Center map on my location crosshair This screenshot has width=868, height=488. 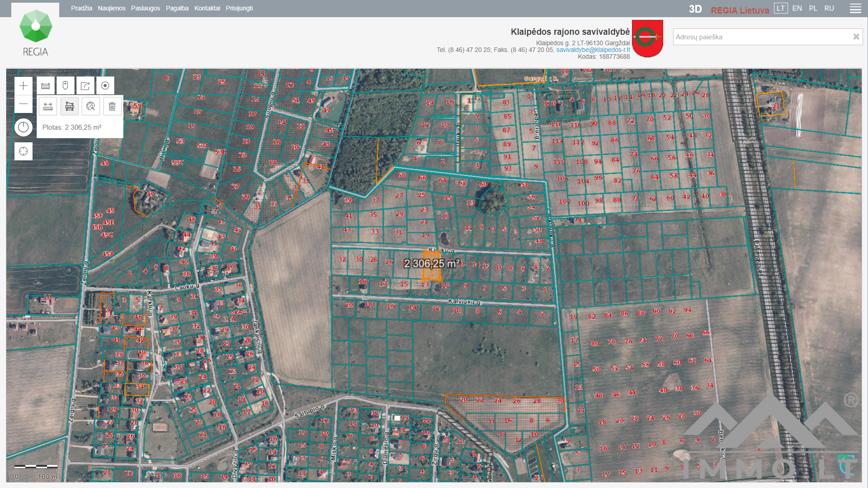pyautogui.click(x=24, y=151)
